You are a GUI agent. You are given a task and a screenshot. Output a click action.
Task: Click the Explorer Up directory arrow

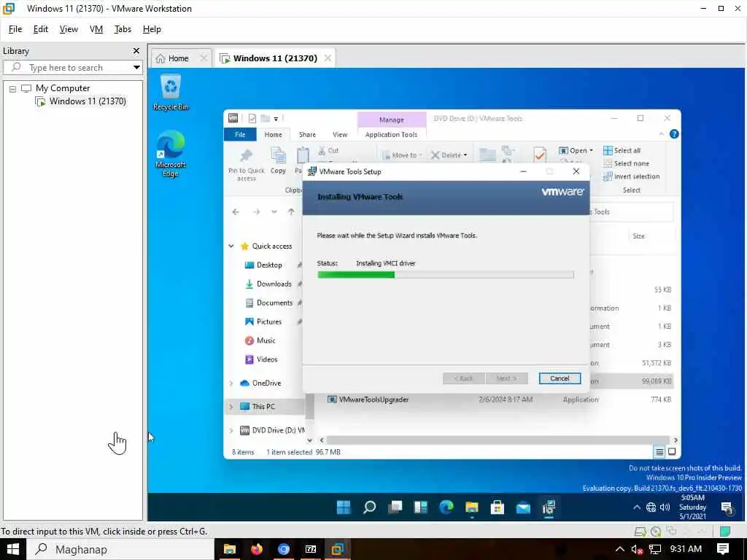(291, 212)
